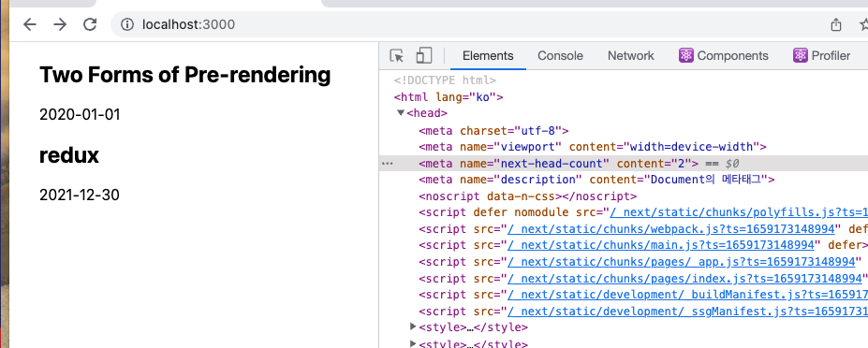Toggle the device toolbar icon
Image resolution: width=868 pixels, height=348 pixels.
pyautogui.click(x=424, y=55)
